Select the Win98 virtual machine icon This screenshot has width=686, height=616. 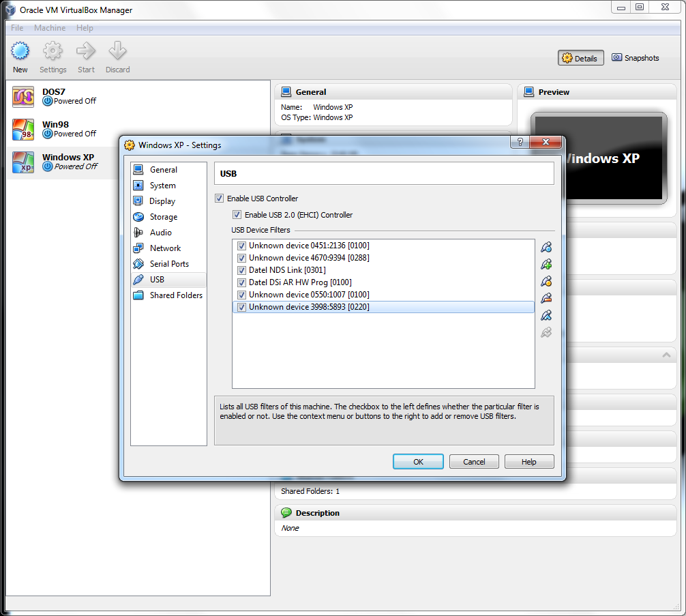tap(23, 130)
